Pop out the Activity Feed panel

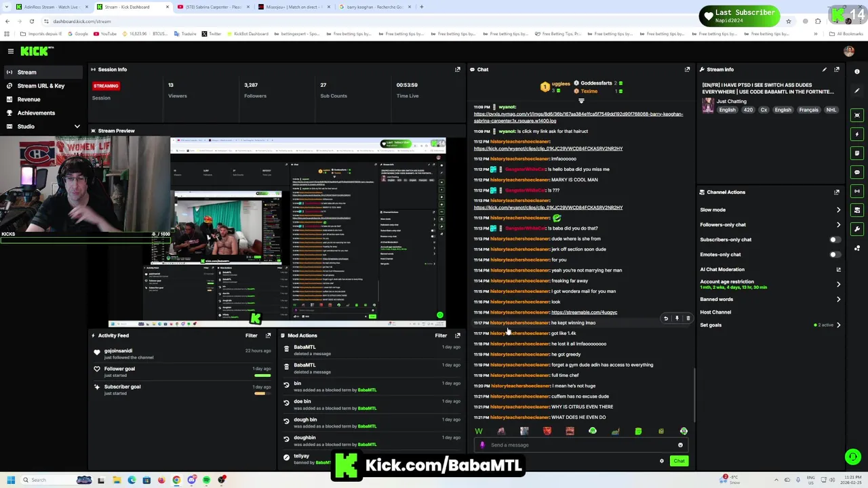pyautogui.click(x=269, y=335)
